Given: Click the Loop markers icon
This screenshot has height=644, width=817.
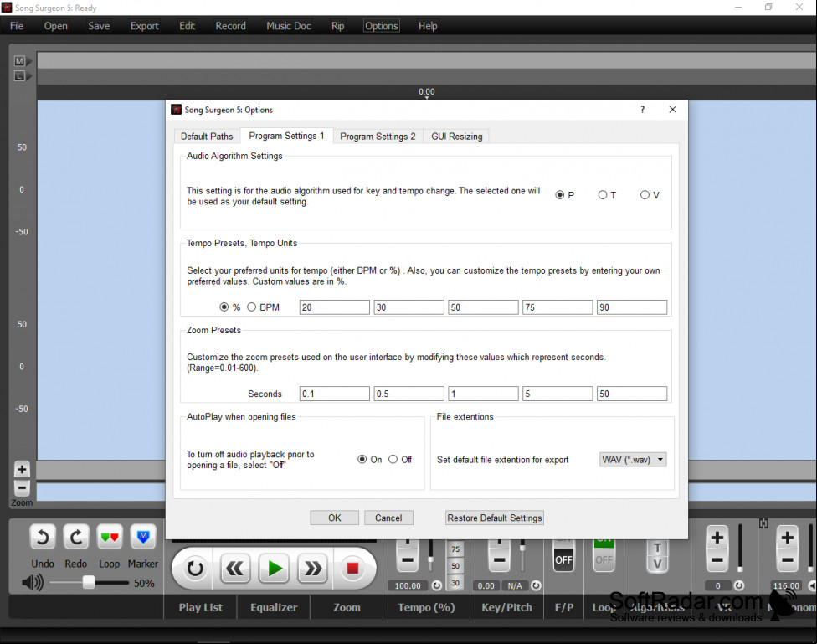Looking at the screenshot, I should pyautogui.click(x=110, y=537).
